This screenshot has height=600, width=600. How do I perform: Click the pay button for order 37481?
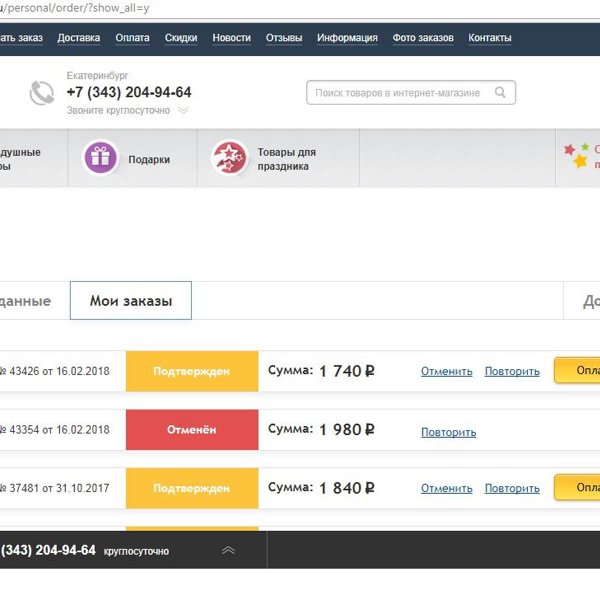click(x=577, y=488)
